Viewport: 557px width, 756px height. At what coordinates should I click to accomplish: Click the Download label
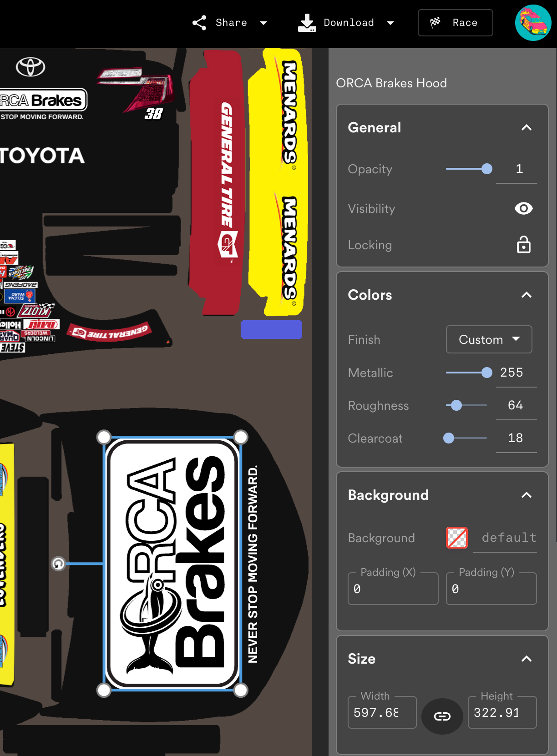pos(349,23)
